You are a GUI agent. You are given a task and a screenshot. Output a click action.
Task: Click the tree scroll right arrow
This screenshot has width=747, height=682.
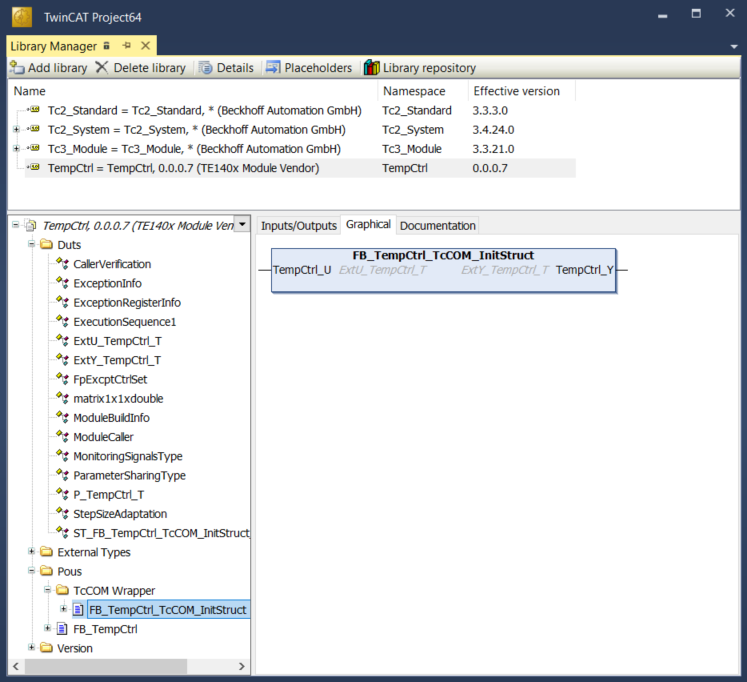pos(242,666)
